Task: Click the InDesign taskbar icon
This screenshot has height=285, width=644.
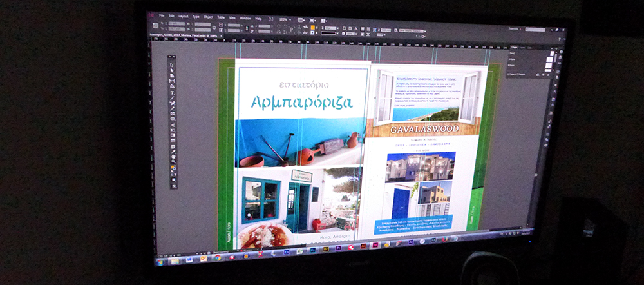Action: click(x=375, y=245)
